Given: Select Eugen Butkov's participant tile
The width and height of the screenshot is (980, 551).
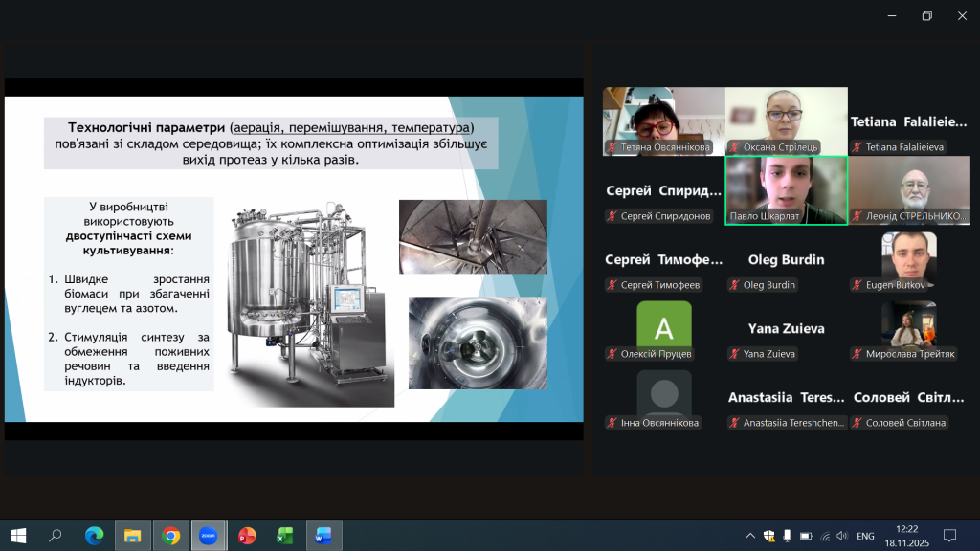Looking at the screenshot, I should [x=908, y=254].
